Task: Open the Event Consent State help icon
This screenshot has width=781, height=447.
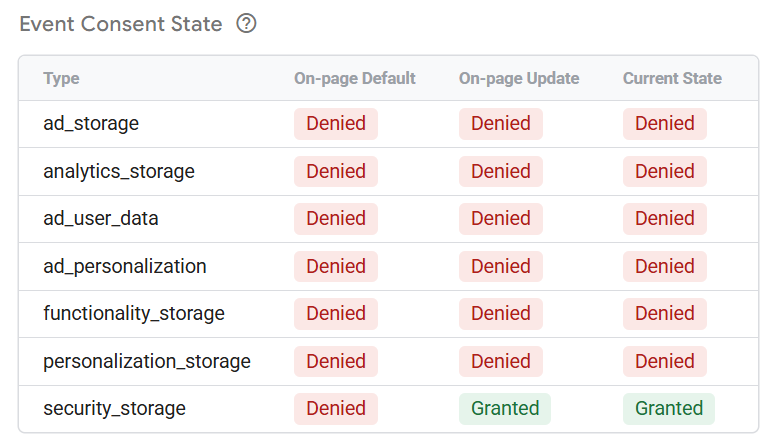Action: coord(246,23)
